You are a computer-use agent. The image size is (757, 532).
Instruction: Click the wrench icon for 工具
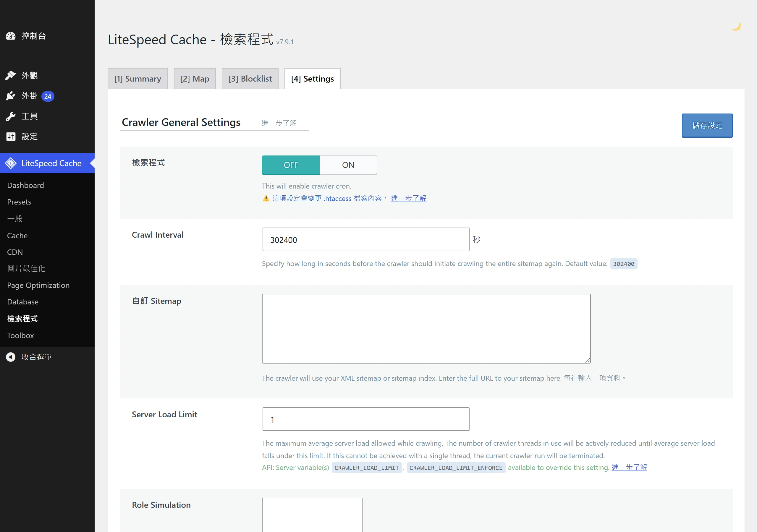point(11,116)
